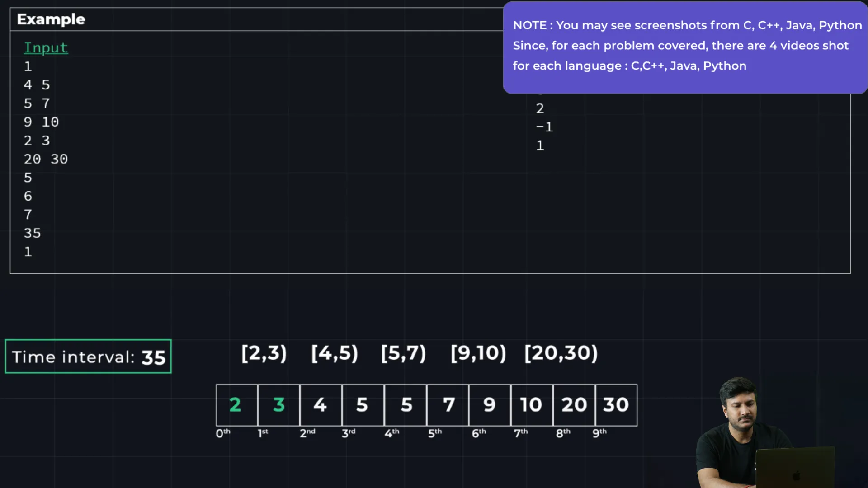
Task: Click the input line '20 30'
Action: tap(46, 159)
